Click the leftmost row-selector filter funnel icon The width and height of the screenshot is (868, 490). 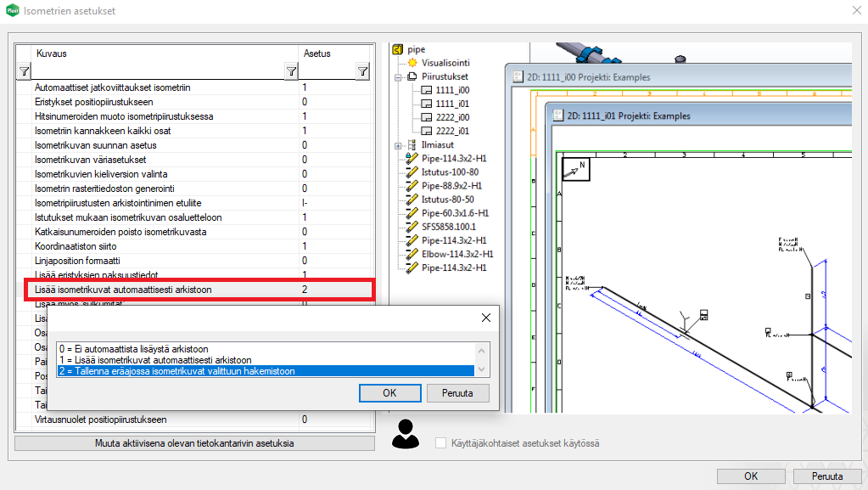[24, 72]
